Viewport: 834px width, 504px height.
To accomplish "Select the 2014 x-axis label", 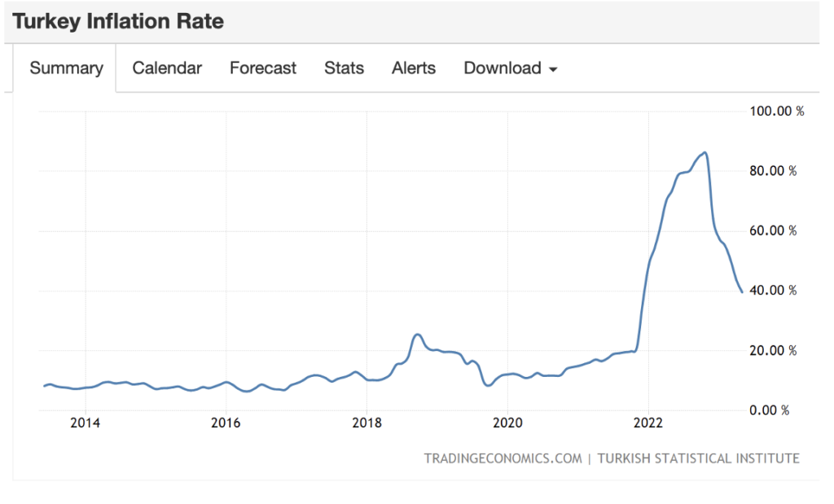I will (85, 423).
